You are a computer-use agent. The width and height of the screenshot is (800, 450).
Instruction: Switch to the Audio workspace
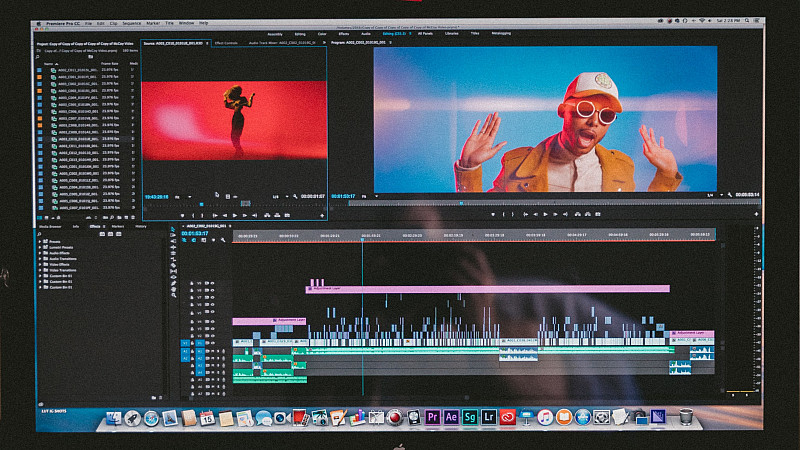click(366, 34)
